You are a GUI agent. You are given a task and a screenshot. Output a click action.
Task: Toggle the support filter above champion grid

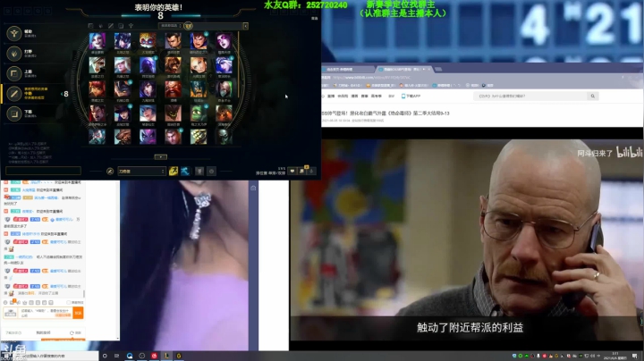pos(131,26)
